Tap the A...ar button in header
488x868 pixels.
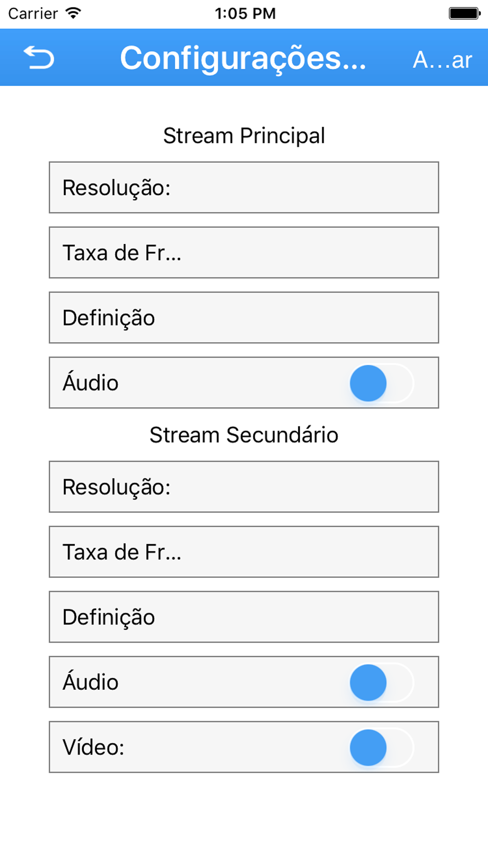442,60
